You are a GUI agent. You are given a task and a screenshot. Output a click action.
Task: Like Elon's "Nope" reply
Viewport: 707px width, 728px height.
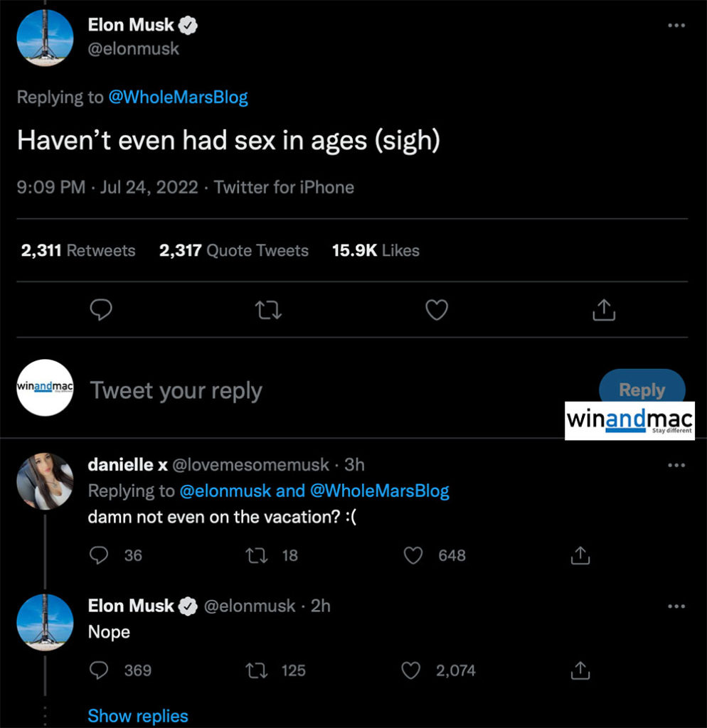pos(412,670)
